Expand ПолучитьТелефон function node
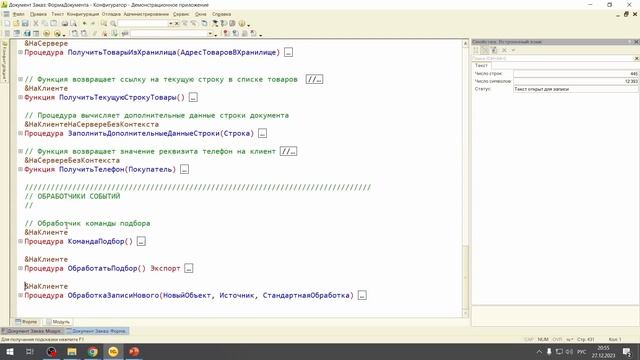The image size is (640, 360). 20,169
